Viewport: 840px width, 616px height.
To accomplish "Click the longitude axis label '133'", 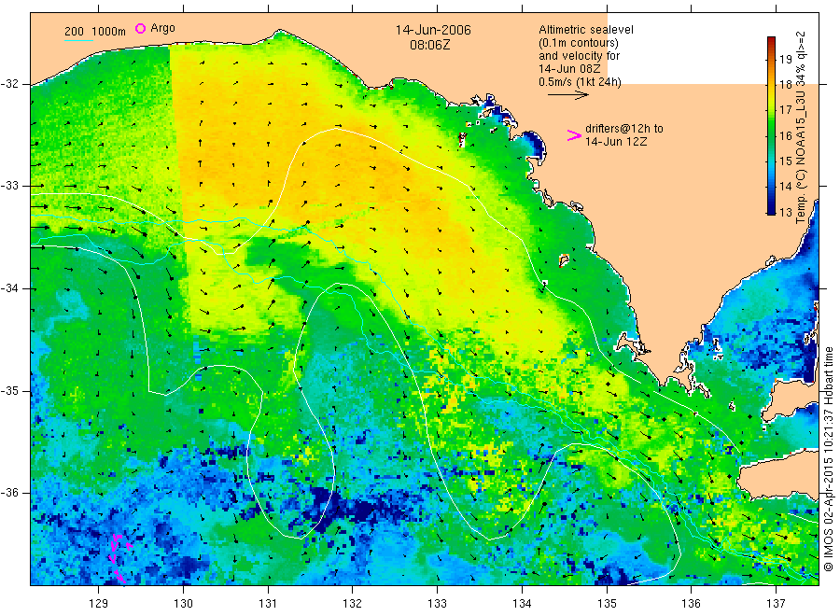I will click(437, 604).
